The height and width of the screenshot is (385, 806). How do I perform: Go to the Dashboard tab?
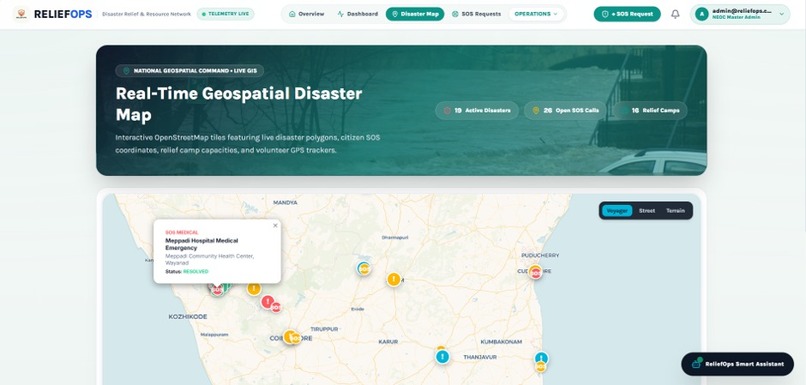tap(358, 14)
